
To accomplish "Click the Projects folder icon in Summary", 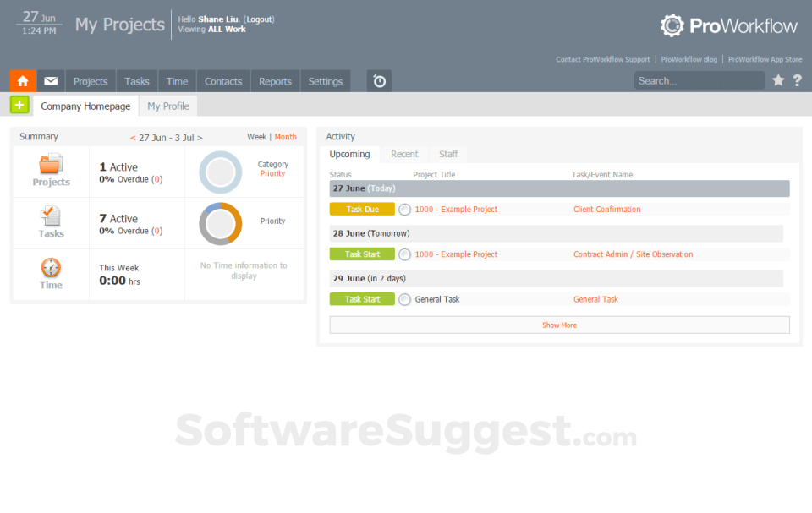I will 51,164.
